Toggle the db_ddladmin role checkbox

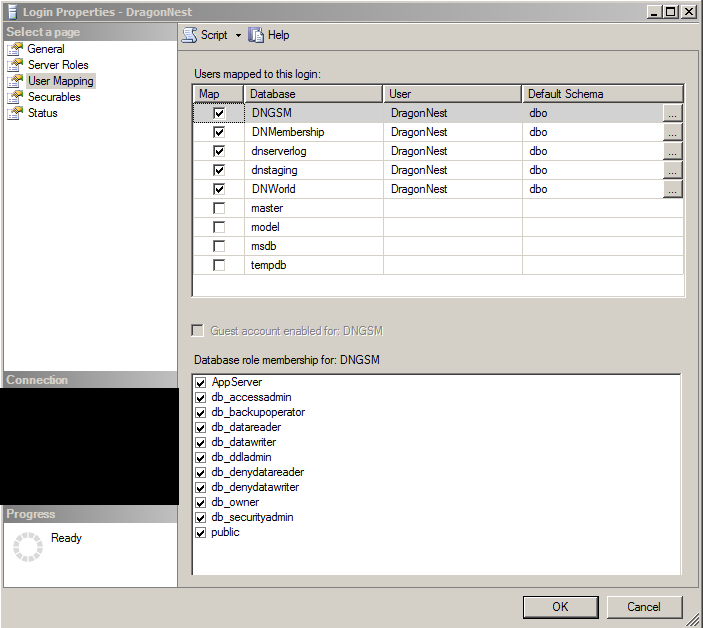point(200,458)
